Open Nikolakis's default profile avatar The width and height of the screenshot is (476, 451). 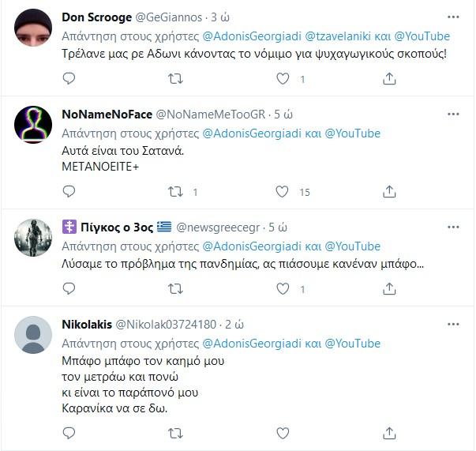(x=34, y=336)
